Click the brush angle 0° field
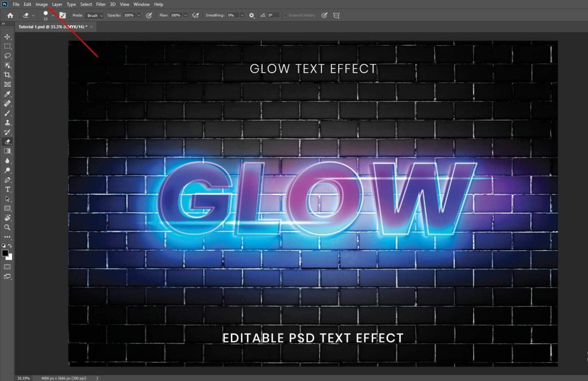Screen dimensions: 588x381 [273, 15]
